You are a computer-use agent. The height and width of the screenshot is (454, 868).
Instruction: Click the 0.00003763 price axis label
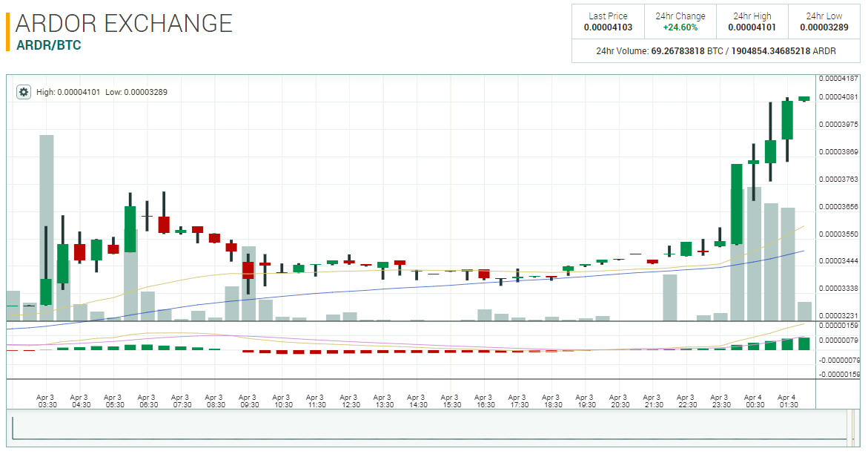(838, 180)
